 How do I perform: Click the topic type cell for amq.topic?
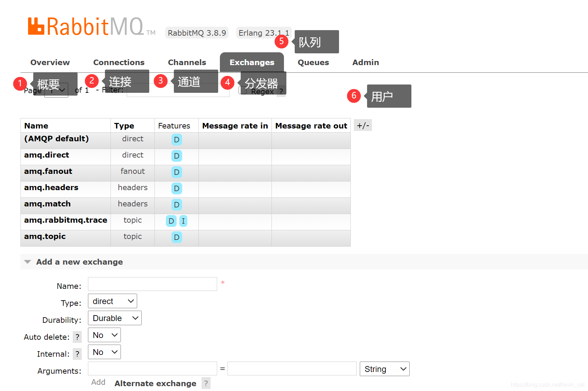133,236
